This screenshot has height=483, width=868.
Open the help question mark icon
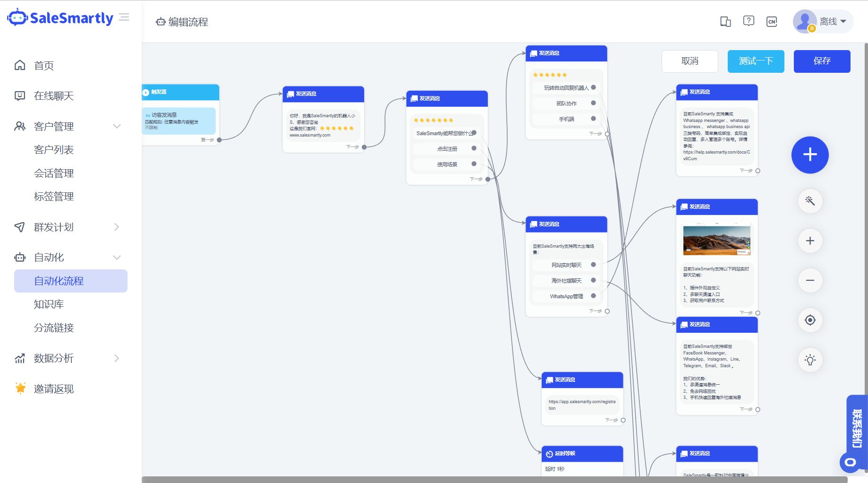pyautogui.click(x=749, y=21)
